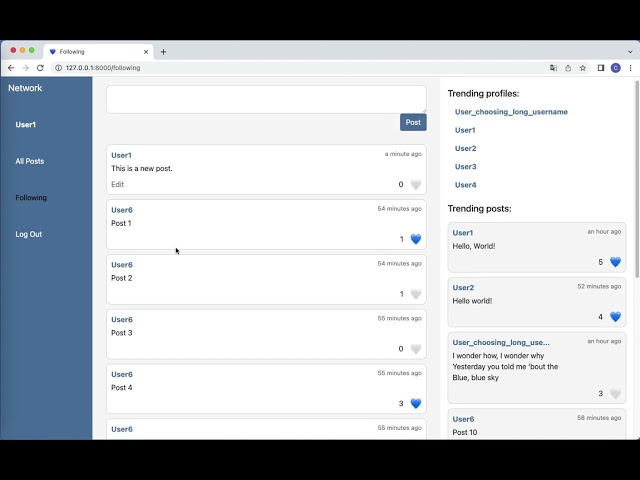Open User6 author link on Post 4

[x=122, y=374]
